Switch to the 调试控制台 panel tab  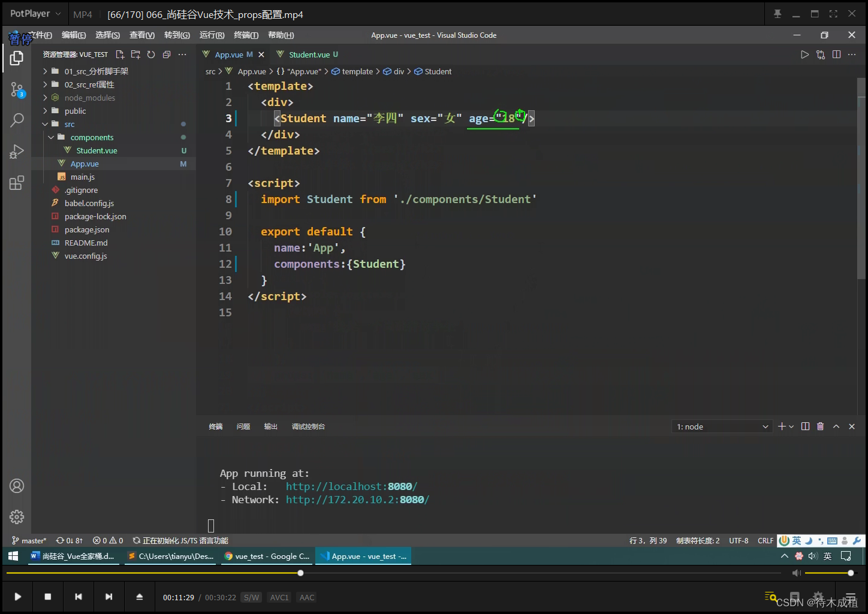point(308,427)
